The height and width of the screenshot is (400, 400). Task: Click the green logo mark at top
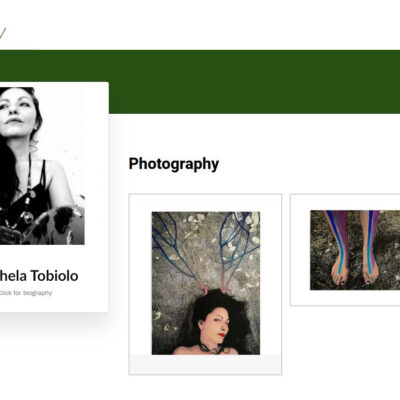(2, 34)
